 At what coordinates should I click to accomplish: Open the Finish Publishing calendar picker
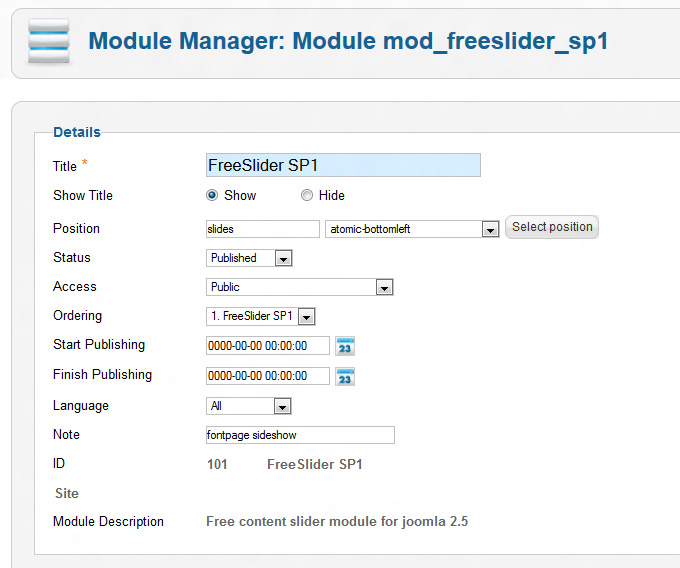pyautogui.click(x=345, y=376)
